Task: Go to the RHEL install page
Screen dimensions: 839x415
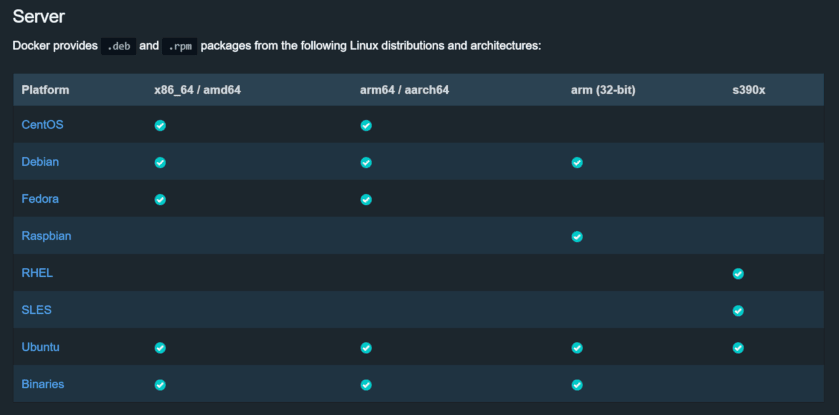Action: (36, 272)
